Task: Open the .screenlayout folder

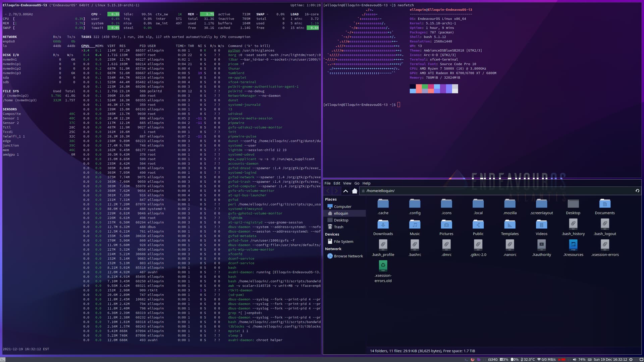Action: click(x=541, y=206)
